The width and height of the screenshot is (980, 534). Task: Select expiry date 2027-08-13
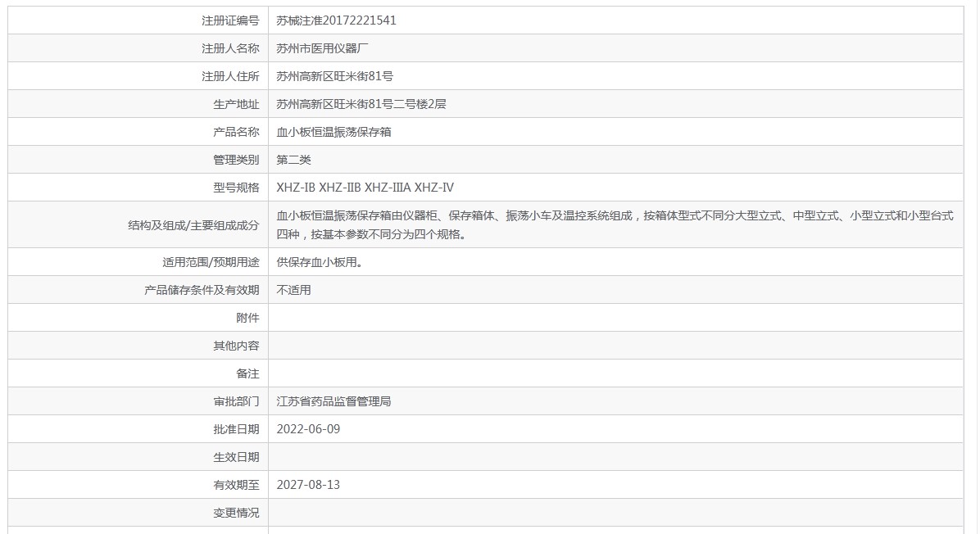click(308, 485)
